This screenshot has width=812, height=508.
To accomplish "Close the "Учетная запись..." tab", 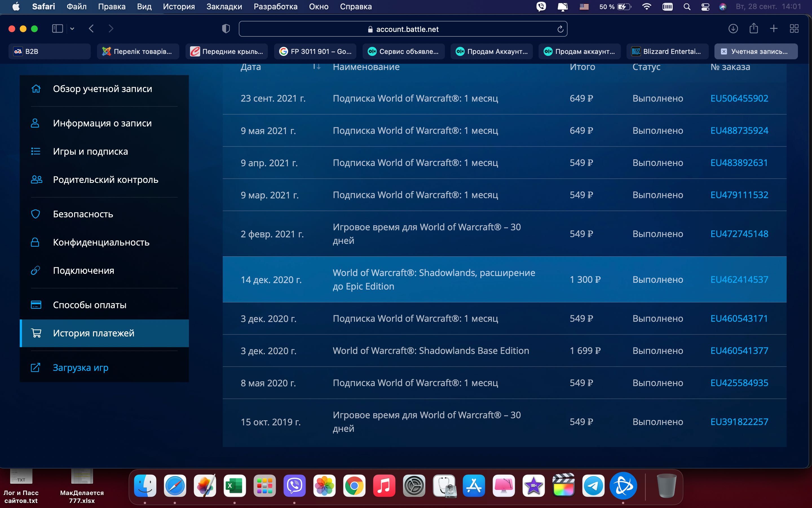I will coord(724,51).
